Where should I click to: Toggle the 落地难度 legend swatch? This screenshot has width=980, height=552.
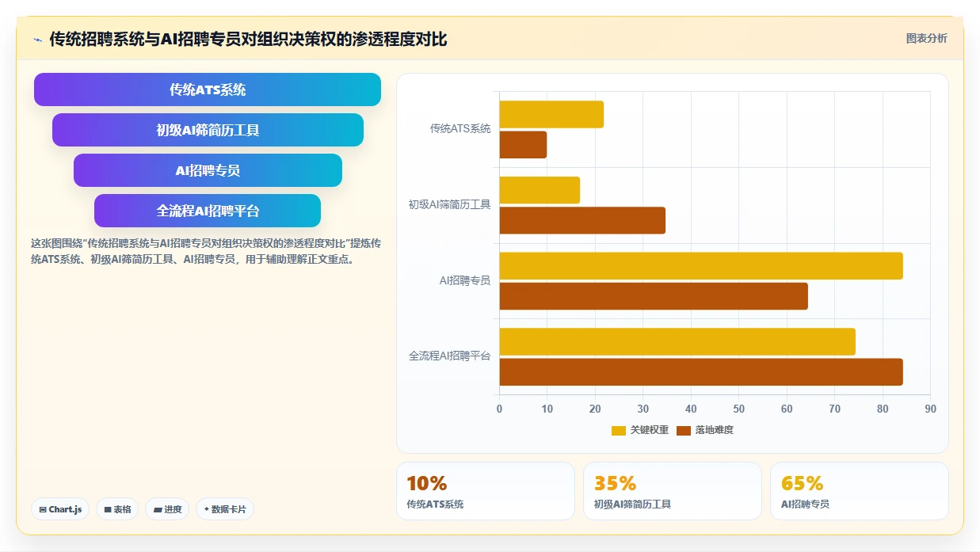pyautogui.click(x=684, y=430)
